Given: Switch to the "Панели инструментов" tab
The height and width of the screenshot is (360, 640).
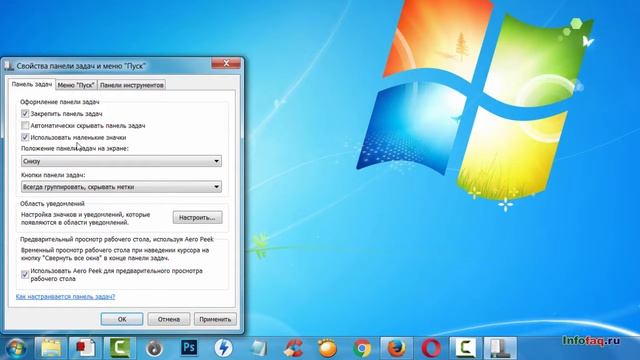Looking at the screenshot, I should point(131,85).
